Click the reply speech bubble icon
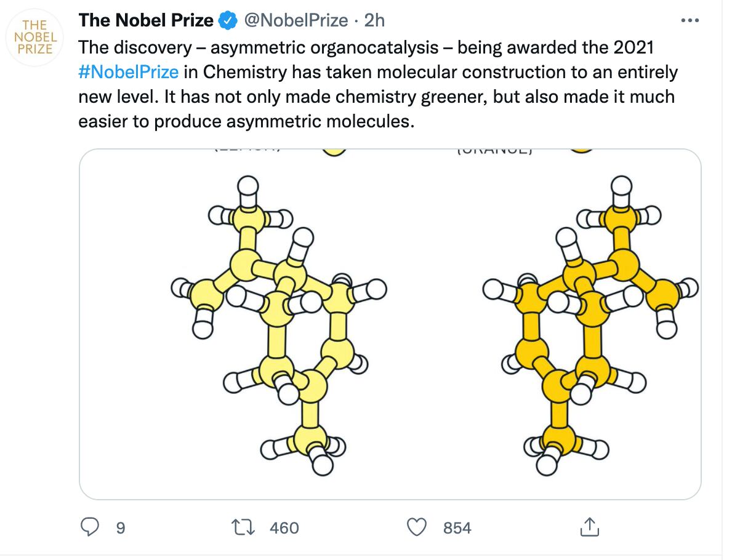 coord(90,527)
